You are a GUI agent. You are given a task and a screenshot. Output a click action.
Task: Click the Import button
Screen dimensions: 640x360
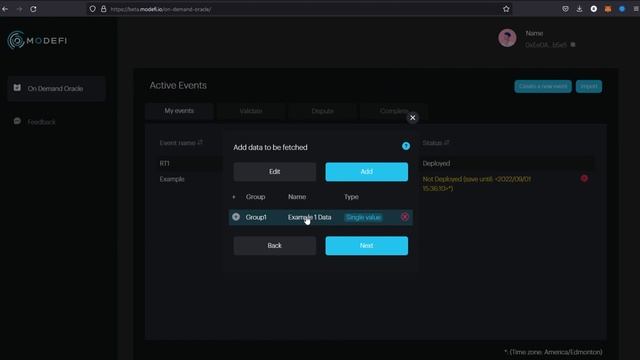click(589, 86)
